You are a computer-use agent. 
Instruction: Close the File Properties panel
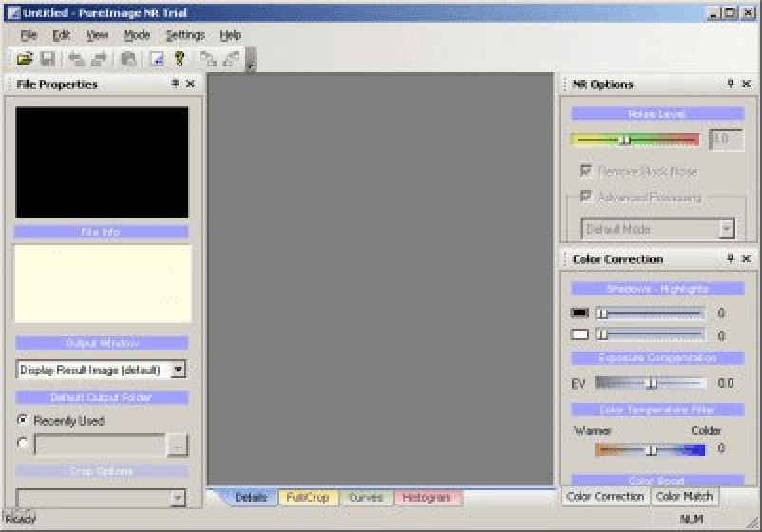pos(190,84)
